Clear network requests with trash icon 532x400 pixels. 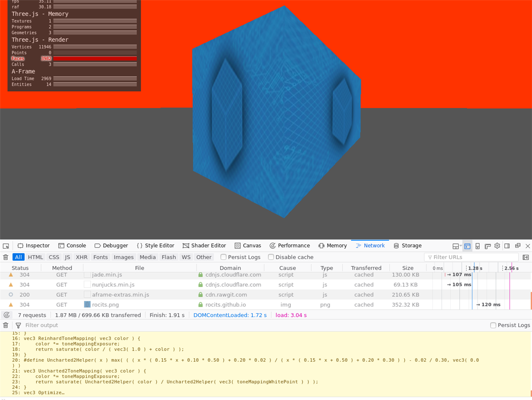click(6, 257)
